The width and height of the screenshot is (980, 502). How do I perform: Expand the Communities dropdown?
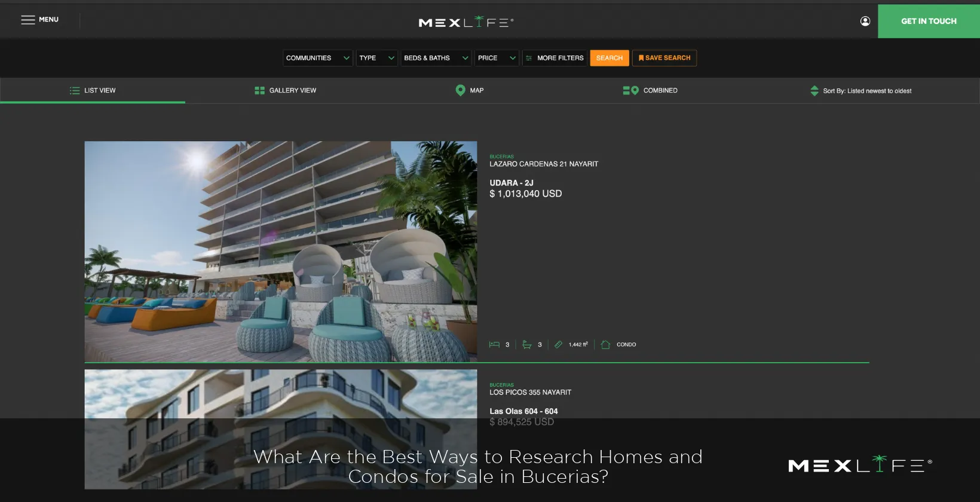[x=318, y=58]
